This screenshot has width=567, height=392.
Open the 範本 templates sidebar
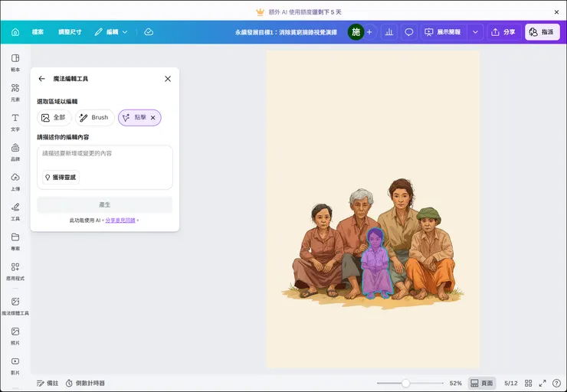tap(15, 63)
